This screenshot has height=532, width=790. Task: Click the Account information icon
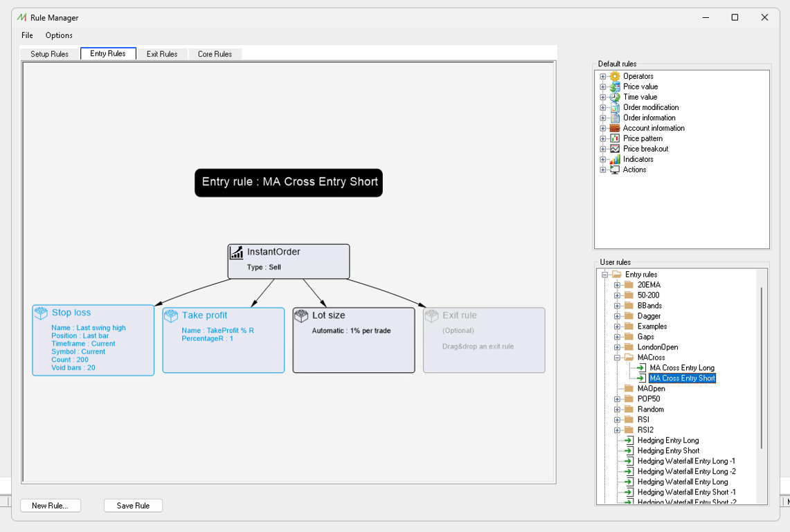[615, 128]
